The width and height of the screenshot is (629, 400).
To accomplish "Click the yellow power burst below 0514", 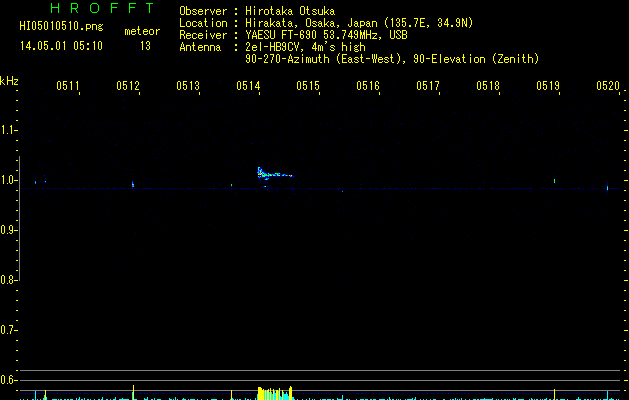I will coord(275,393).
